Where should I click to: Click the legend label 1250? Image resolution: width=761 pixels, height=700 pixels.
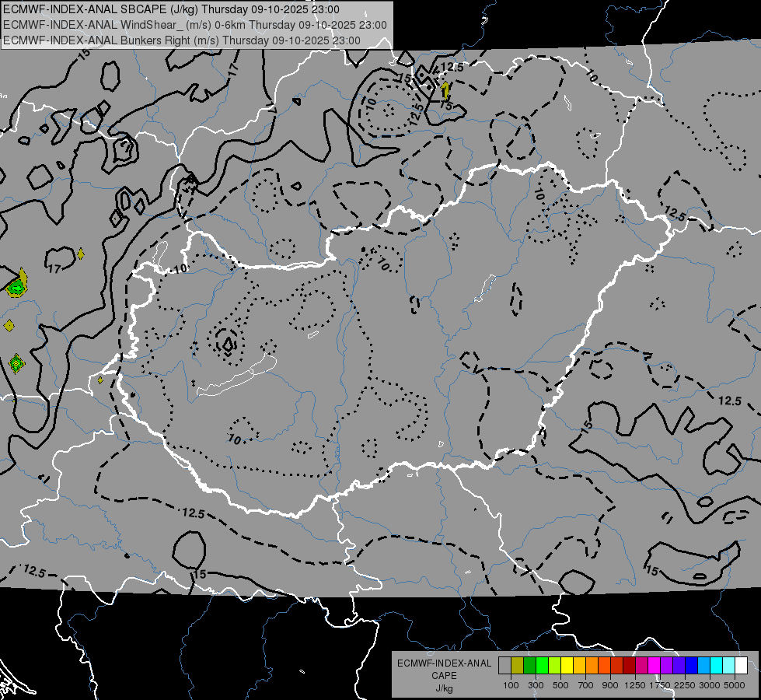pos(635,685)
